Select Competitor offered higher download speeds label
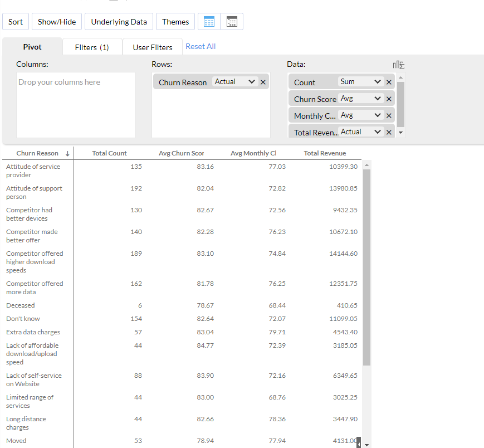Image resolution: width=484 pixels, height=448 pixels. point(35,262)
